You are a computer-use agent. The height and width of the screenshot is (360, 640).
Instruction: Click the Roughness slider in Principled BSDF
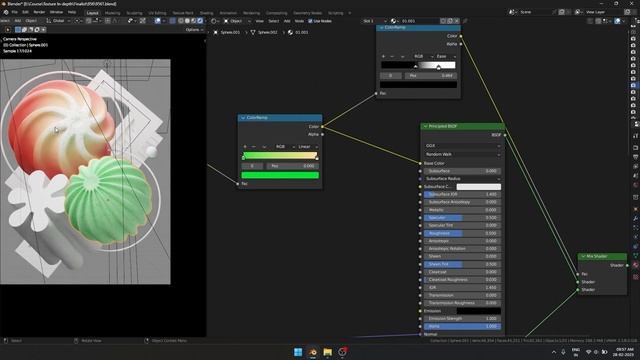[x=462, y=233]
